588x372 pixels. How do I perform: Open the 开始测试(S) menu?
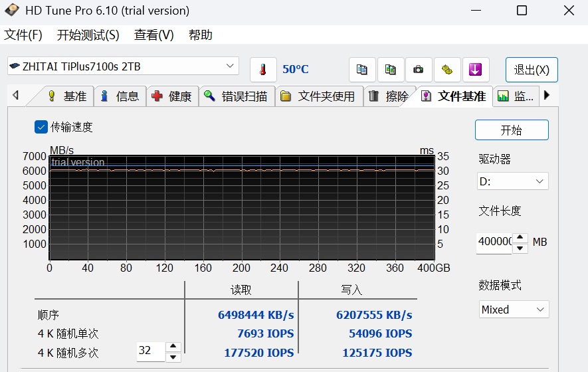point(88,35)
